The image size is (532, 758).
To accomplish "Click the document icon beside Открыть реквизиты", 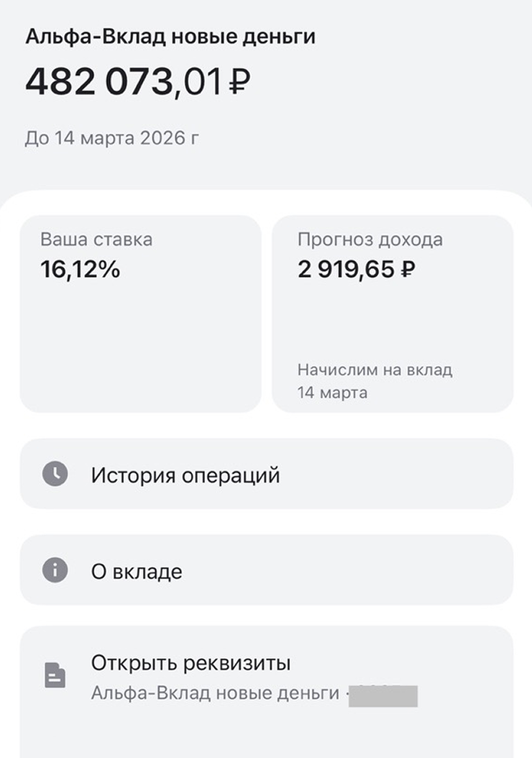I will [55, 675].
